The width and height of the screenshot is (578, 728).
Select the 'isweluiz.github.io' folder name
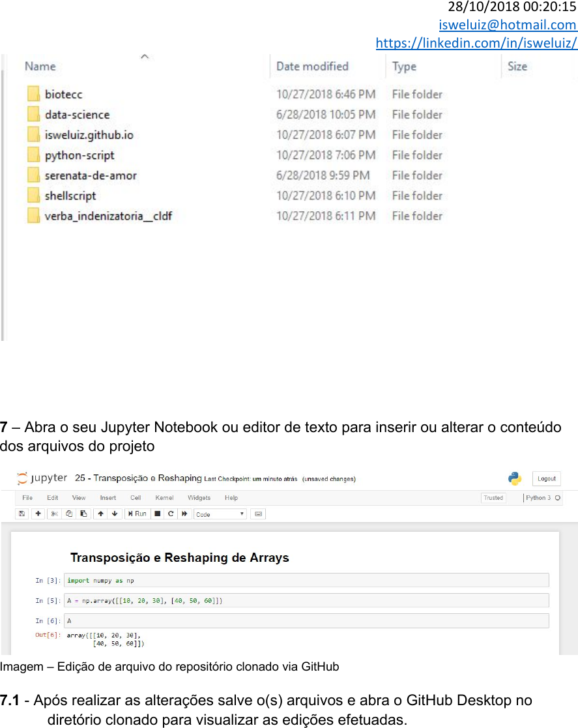tap(89, 135)
